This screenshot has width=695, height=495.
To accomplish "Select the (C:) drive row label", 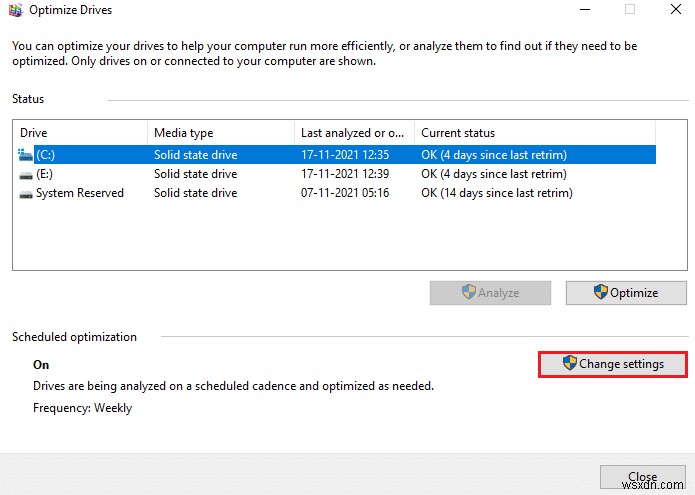I will pos(45,155).
